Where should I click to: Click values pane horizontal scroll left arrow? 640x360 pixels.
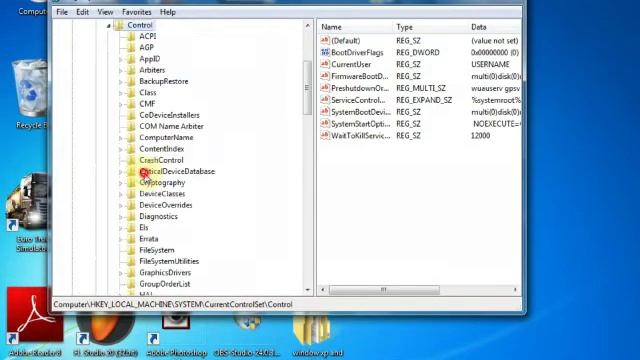click(x=323, y=289)
